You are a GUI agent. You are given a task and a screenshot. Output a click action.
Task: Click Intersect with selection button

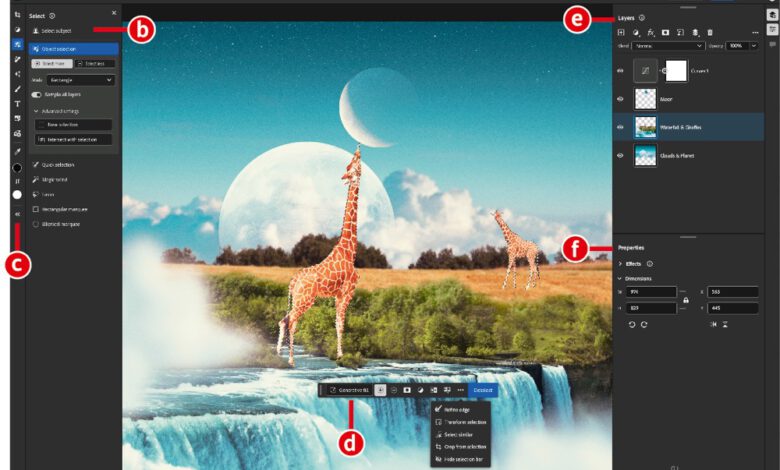tap(73, 140)
